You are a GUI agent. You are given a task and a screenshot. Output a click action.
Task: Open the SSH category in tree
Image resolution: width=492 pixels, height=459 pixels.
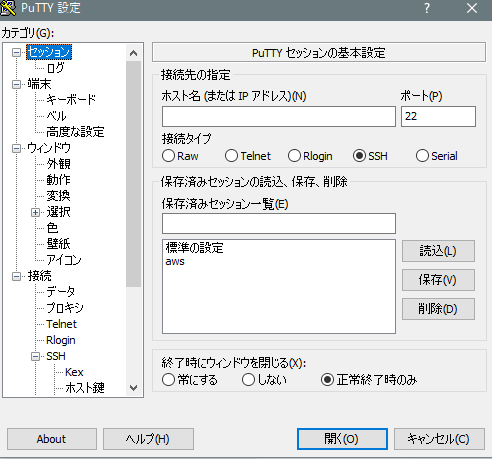(x=56, y=356)
